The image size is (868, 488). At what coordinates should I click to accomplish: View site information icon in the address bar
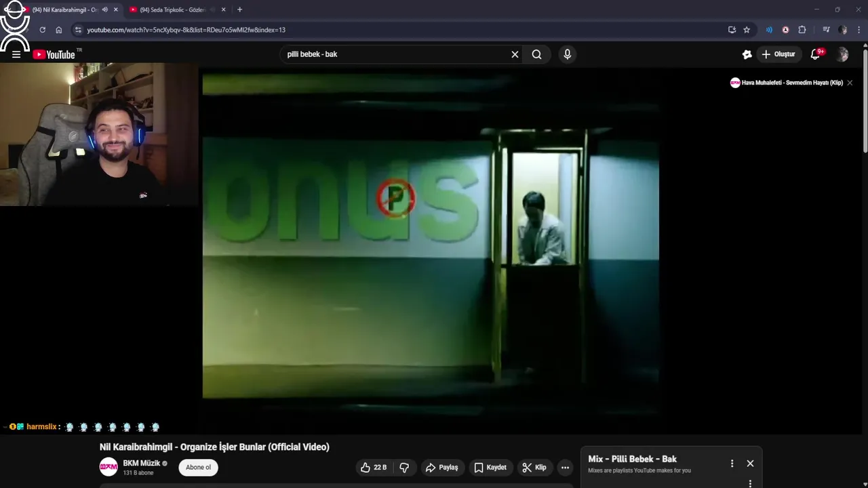tap(78, 30)
